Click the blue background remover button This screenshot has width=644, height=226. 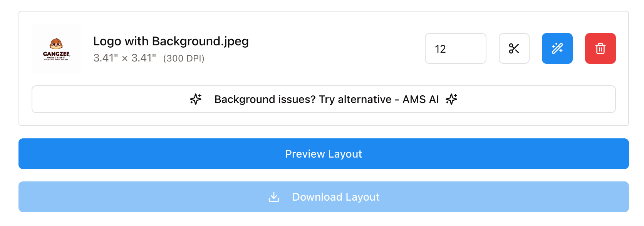click(x=557, y=48)
